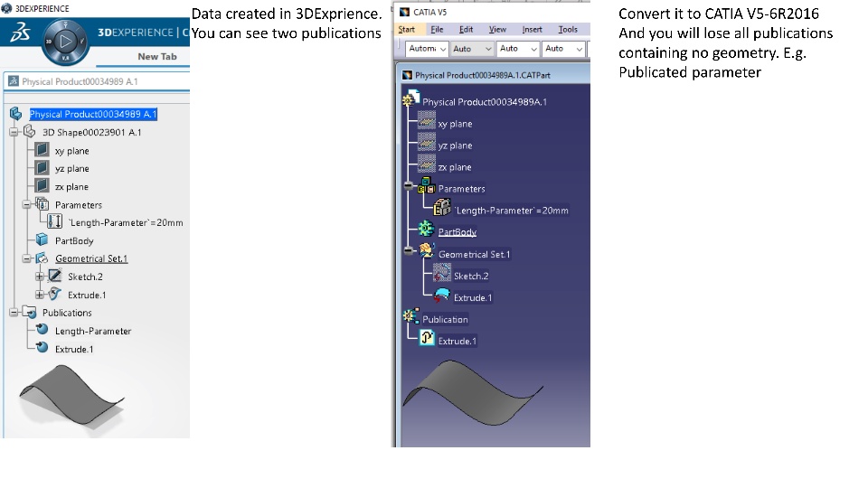
Task: Expand Extrude.1 node in 3DEXPERIENCE tree
Action: [x=39, y=295]
